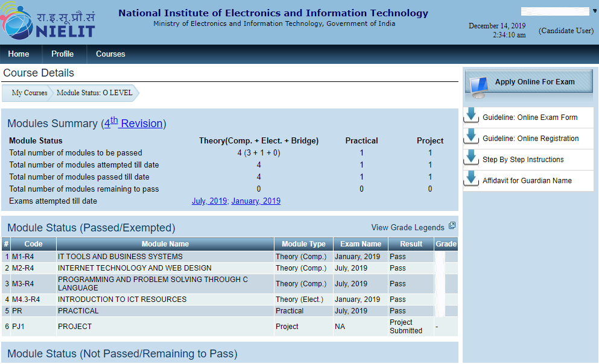Click the download icon for Guideline: Online Exam Form
599x364 pixels.
[471, 115]
